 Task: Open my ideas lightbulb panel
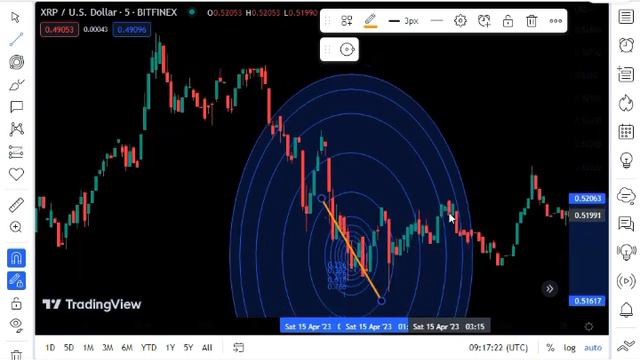pyautogui.click(x=626, y=160)
